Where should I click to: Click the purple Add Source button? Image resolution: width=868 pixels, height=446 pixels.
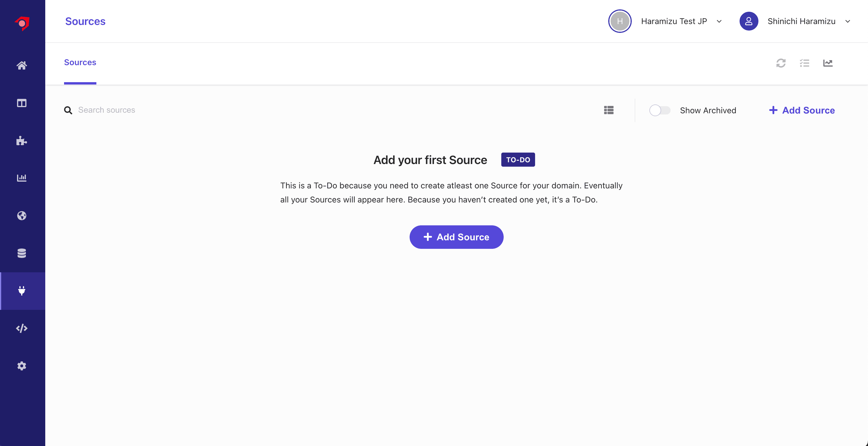pyautogui.click(x=456, y=237)
